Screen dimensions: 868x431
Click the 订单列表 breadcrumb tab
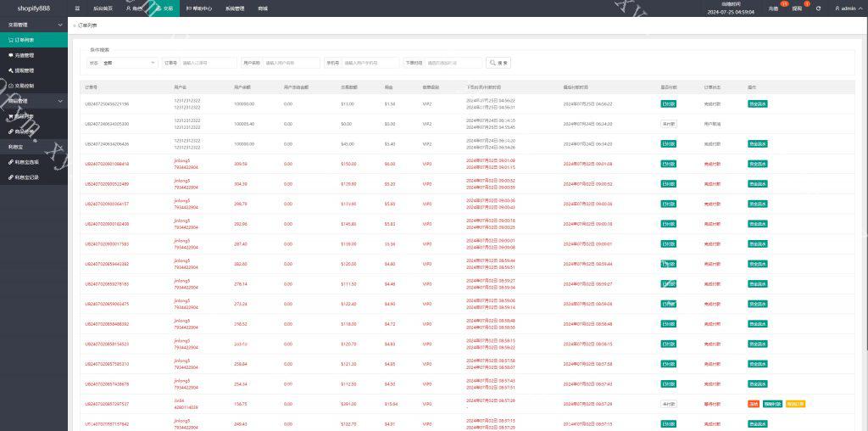click(x=86, y=26)
